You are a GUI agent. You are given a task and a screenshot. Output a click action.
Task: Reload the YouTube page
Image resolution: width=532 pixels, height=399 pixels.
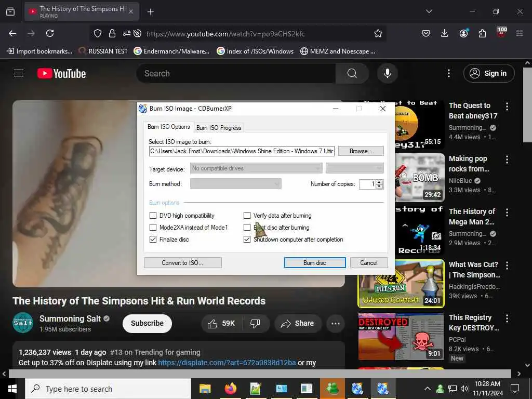click(50, 33)
